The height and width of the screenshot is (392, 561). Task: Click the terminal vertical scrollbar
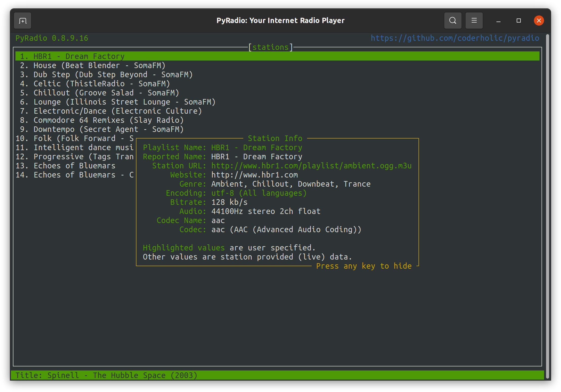click(x=547, y=206)
